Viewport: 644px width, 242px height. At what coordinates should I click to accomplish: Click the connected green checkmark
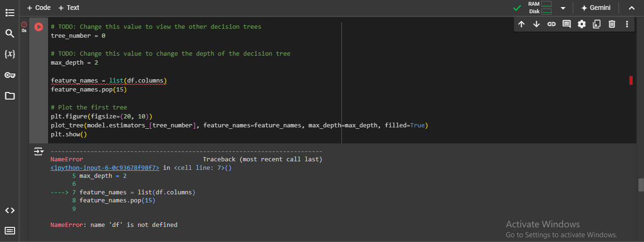coord(518,8)
